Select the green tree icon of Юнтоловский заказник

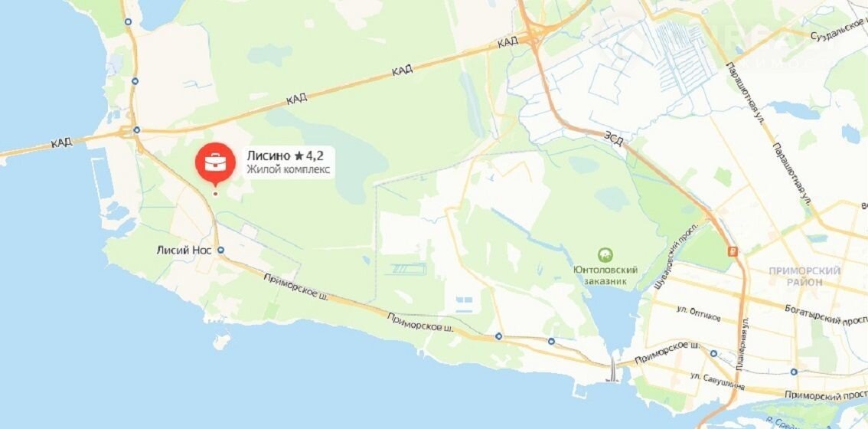(605, 255)
